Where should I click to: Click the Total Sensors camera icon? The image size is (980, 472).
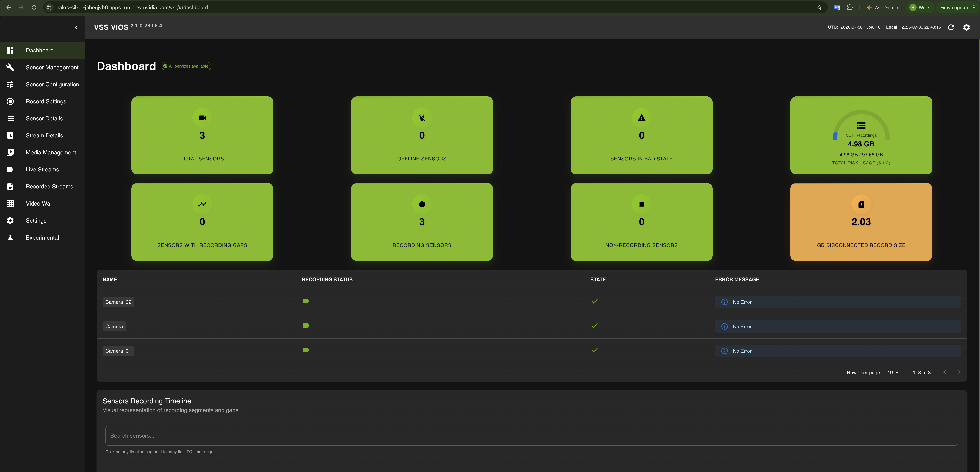point(202,118)
